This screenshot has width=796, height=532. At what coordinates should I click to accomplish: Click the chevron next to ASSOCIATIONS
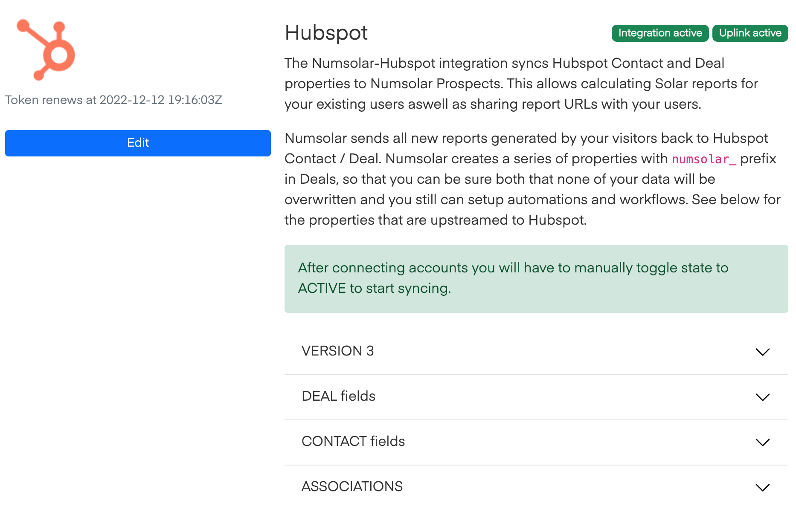point(763,487)
